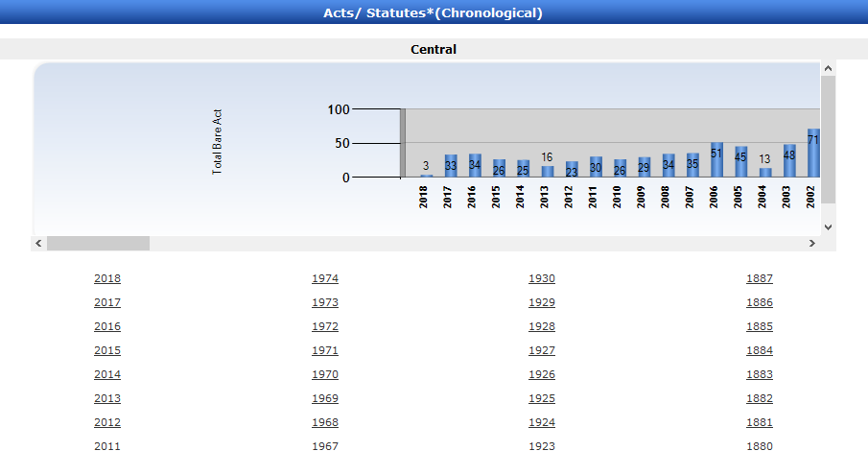Open the 2015 year link

(x=107, y=351)
